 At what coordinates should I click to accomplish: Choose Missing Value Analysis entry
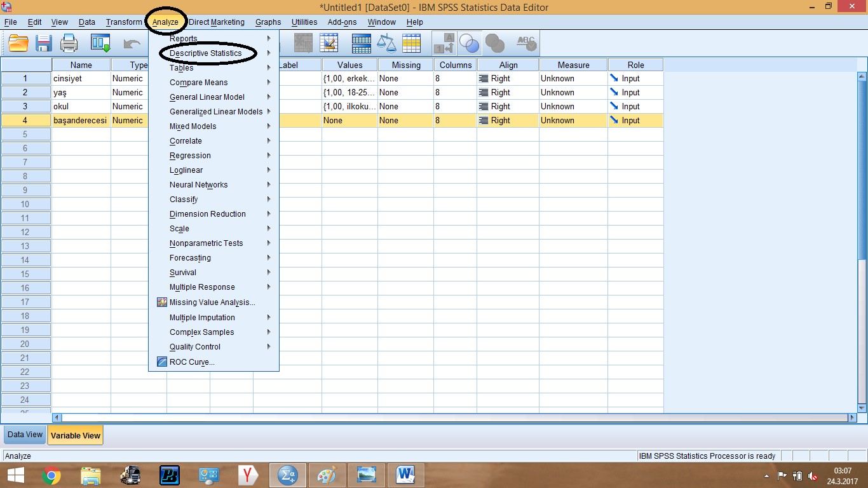(x=214, y=302)
